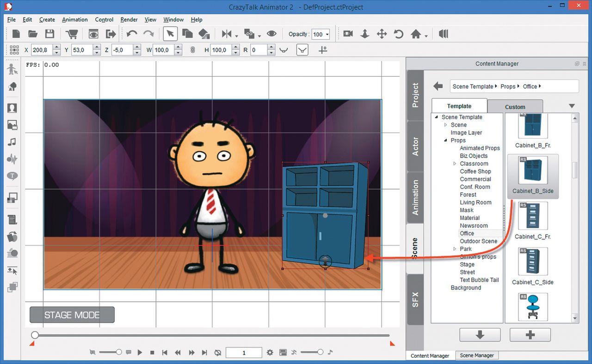The height and width of the screenshot is (364, 592).
Task: Click the duplicate objects icon
Action: pyautogui.click(x=187, y=34)
